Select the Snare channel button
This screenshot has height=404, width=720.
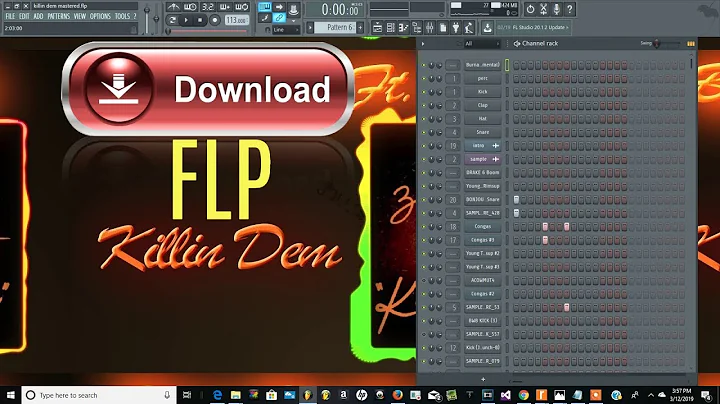[482, 132]
